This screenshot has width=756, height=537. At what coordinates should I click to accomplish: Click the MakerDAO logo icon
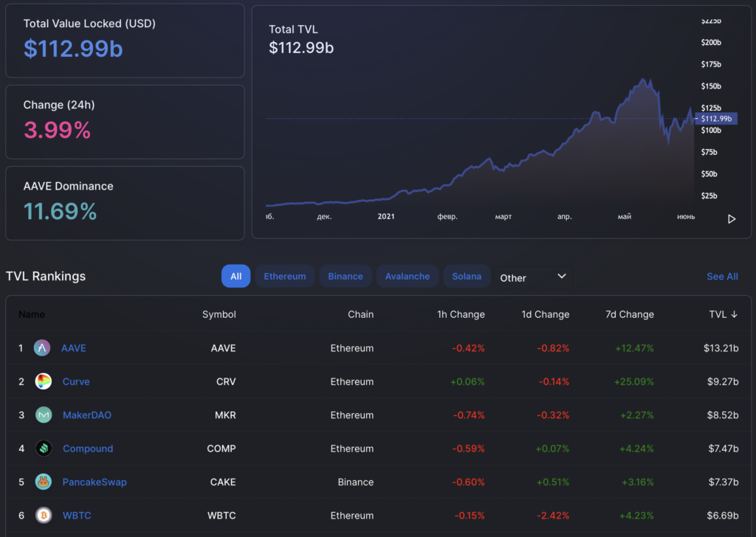[44, 415]
